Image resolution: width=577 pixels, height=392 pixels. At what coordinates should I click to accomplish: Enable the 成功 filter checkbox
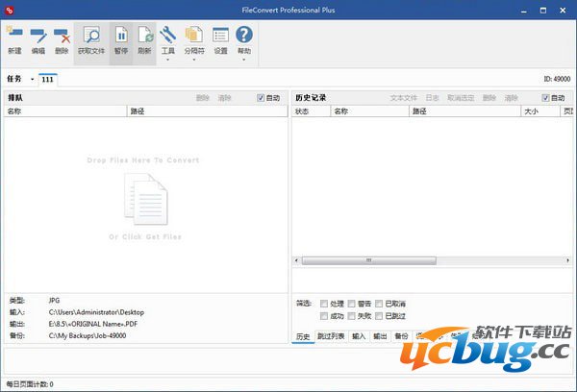tap(324, 316)
